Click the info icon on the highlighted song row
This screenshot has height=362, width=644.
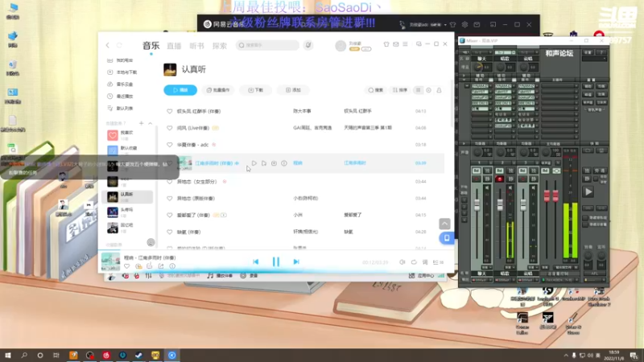pyautogui.click(x=284, y=163)
